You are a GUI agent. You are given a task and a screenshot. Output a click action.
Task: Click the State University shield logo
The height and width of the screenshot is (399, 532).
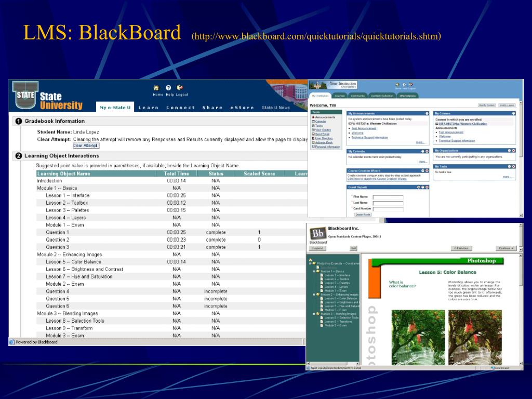point(25,95)
